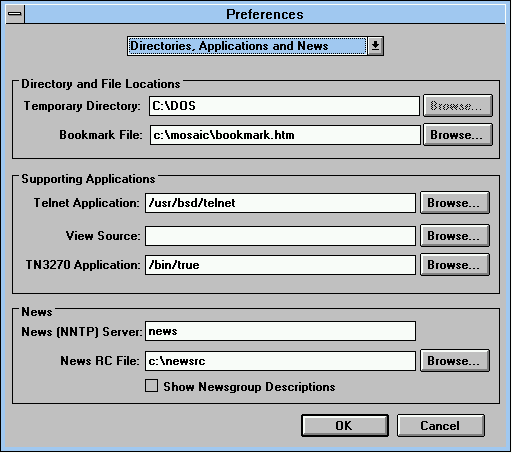Browse for the Telnet Application
Image resolution: width=512 pixels, height=453 pixels.
[455, 203]
